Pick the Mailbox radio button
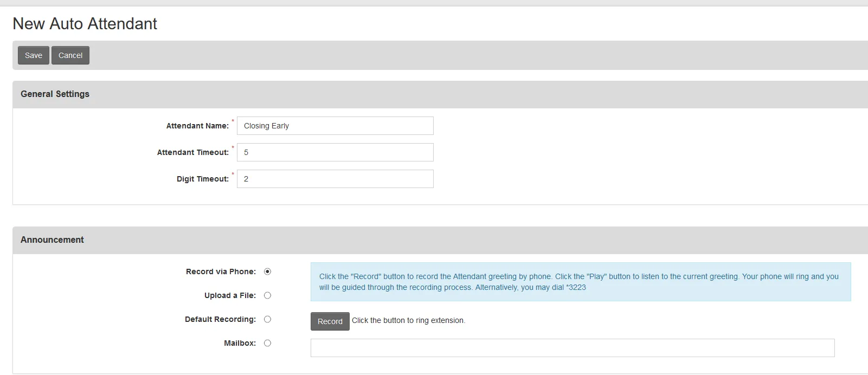 pos(267,343)
